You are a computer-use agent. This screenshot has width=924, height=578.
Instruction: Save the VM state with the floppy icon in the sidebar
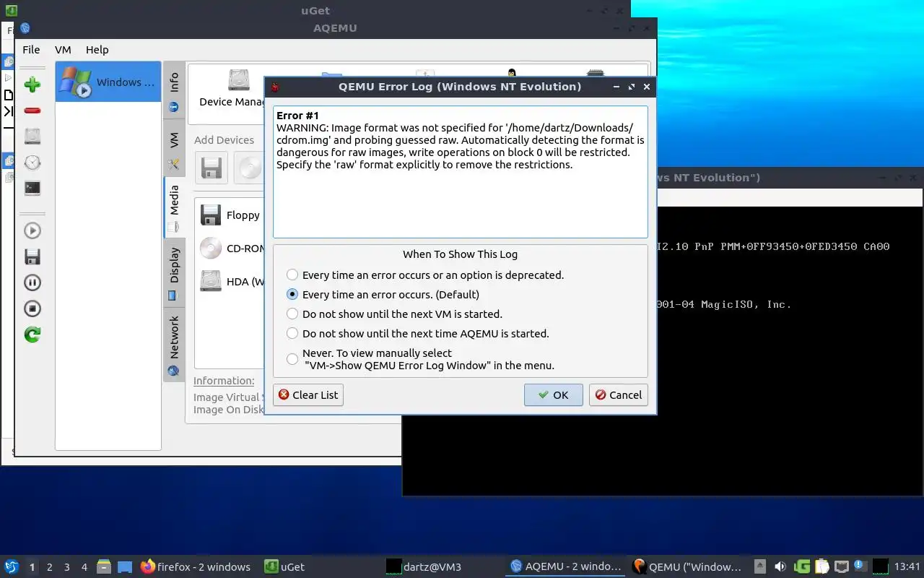pyautogui.click(x=32, y=256)
